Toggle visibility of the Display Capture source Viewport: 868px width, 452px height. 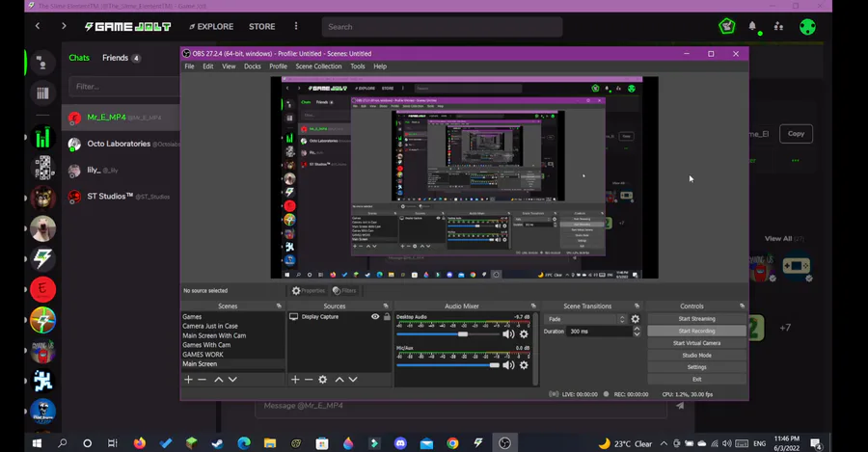click(x=375, y=316)
